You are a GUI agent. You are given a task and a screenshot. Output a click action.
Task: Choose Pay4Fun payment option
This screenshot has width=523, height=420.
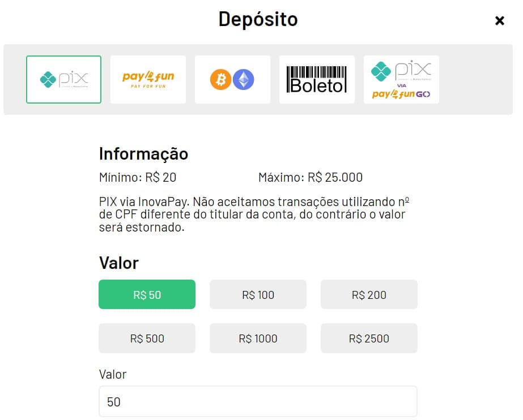point(148,80)
